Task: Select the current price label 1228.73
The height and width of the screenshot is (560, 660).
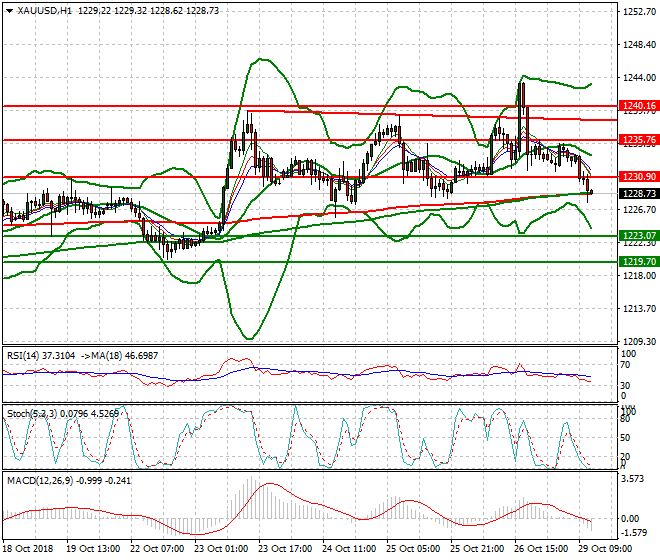Action: click(639, 193)
